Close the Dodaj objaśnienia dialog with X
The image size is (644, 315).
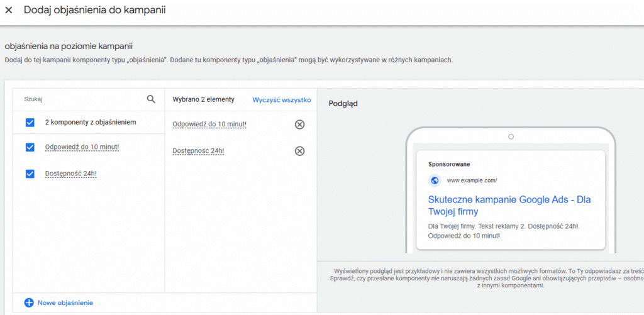9,10
